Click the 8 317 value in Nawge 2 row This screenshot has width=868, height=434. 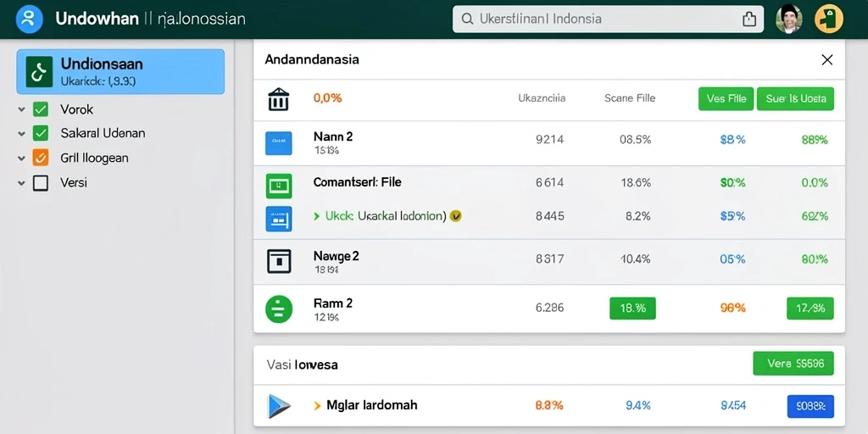[x=549, y=259]
